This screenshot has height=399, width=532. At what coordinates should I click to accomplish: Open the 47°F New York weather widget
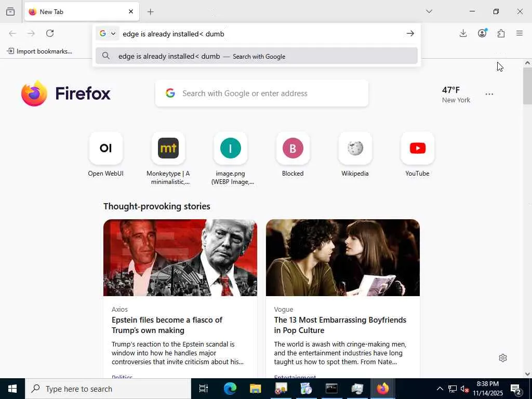[456, 95]
